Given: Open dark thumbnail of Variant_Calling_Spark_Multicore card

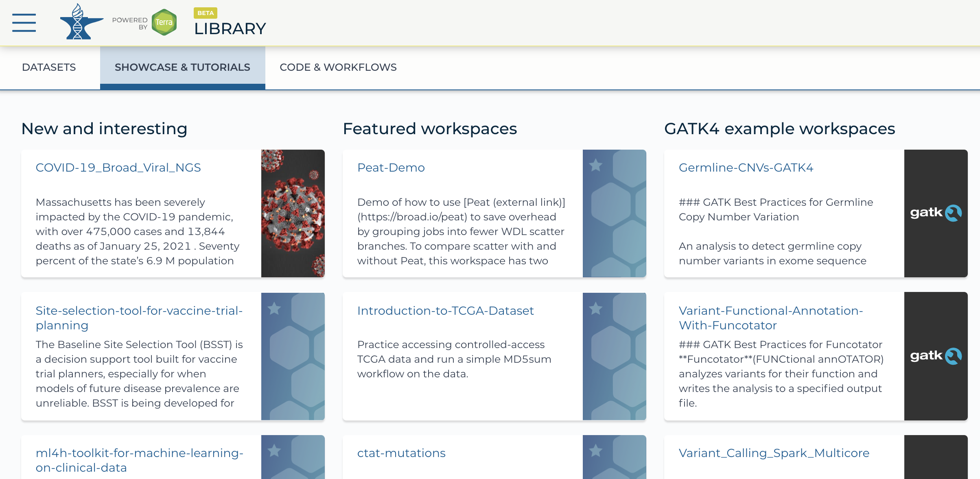Looking at the screenshot, I should [x=936, y=457].
